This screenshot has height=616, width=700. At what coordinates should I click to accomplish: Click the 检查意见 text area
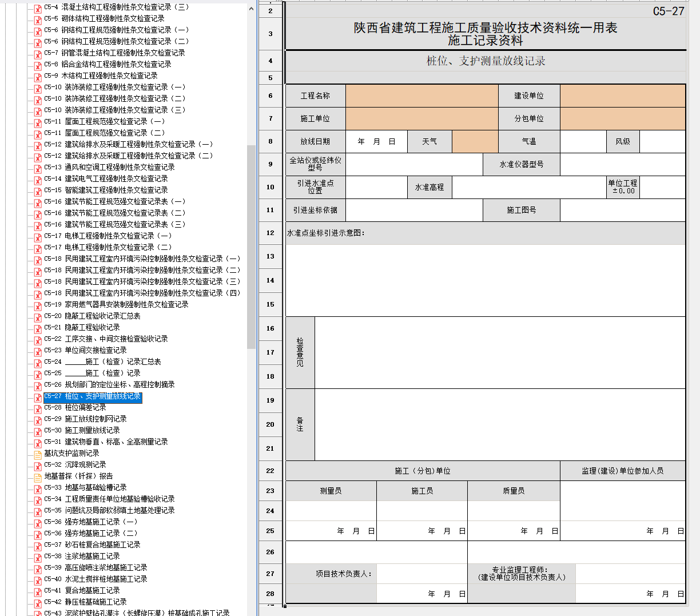499,352
